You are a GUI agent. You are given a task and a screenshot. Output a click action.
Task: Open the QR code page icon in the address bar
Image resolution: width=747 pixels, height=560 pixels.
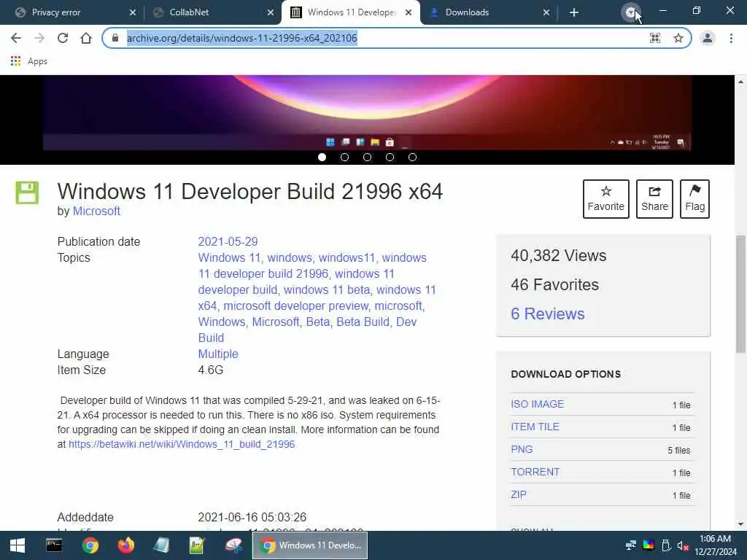(x=655, y=38)
